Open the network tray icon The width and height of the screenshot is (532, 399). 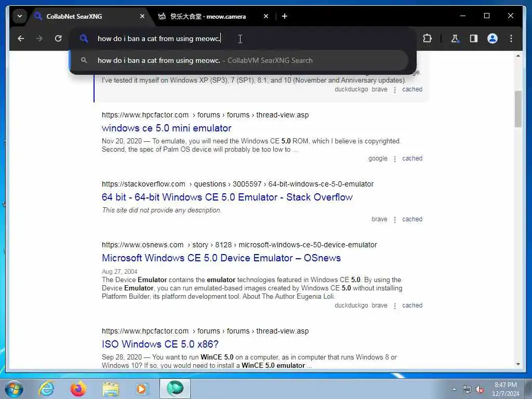[x=467, y=390]
